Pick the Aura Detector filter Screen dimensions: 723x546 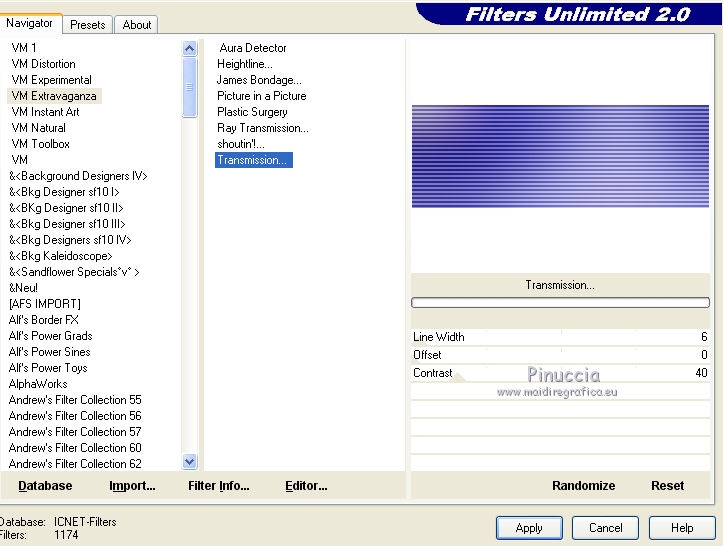253,48
